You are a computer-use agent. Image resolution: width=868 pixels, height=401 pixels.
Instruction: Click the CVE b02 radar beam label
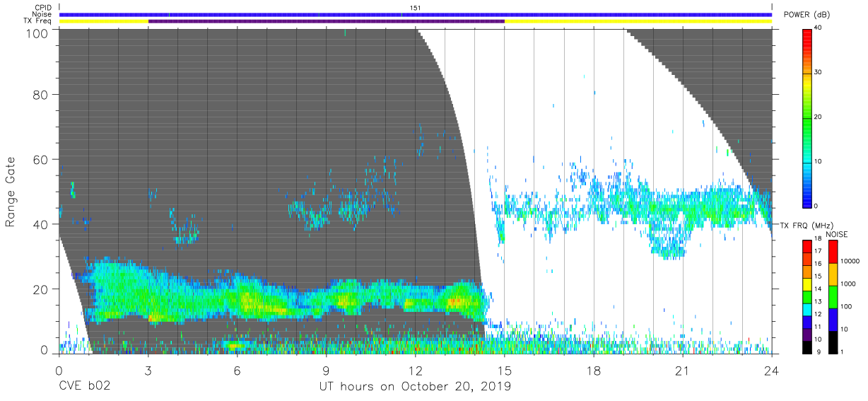[x=83, y=386]
